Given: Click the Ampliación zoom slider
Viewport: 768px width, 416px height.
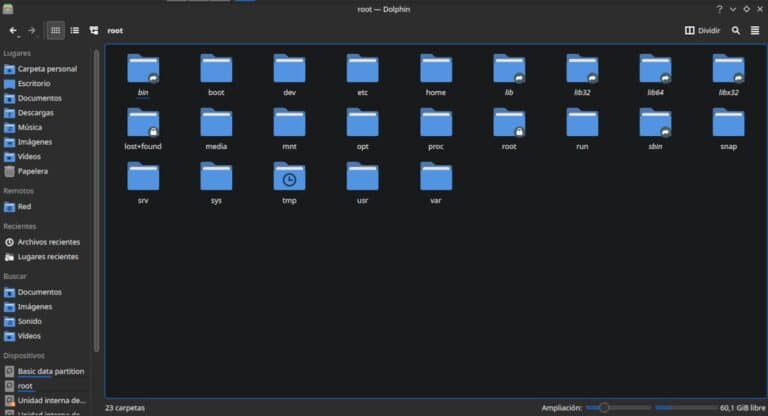Looking at the screenshot, I should [618, 408].
